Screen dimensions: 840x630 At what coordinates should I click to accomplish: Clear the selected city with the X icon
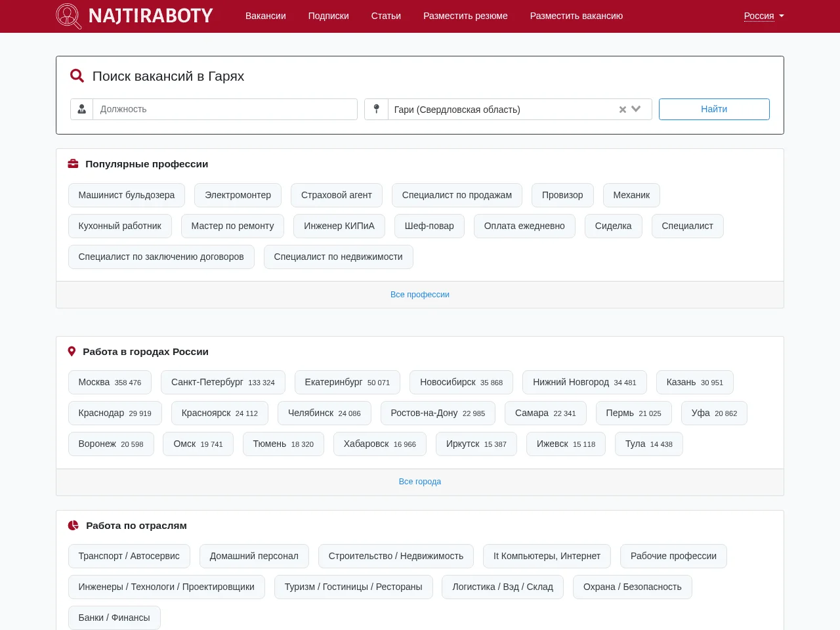click(623, 110)
